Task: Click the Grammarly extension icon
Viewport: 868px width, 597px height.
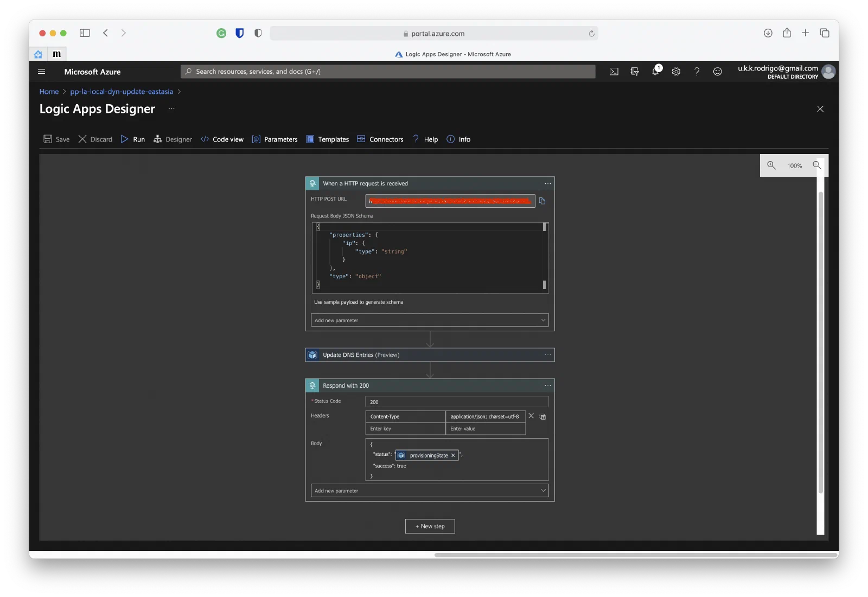Action: coord(221,33)
